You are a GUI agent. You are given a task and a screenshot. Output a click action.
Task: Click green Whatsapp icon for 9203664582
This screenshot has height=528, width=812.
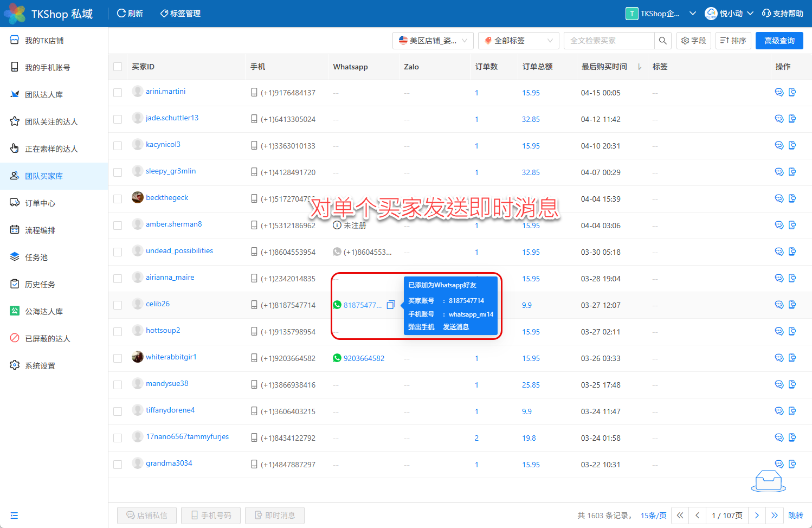(337, 358)
